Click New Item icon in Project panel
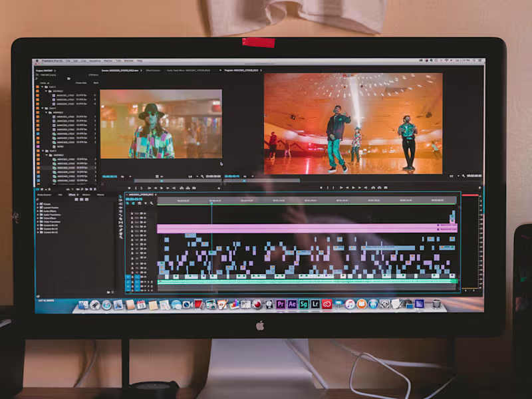The width and height of the screenshot is (532, 399). click(90, 189)
